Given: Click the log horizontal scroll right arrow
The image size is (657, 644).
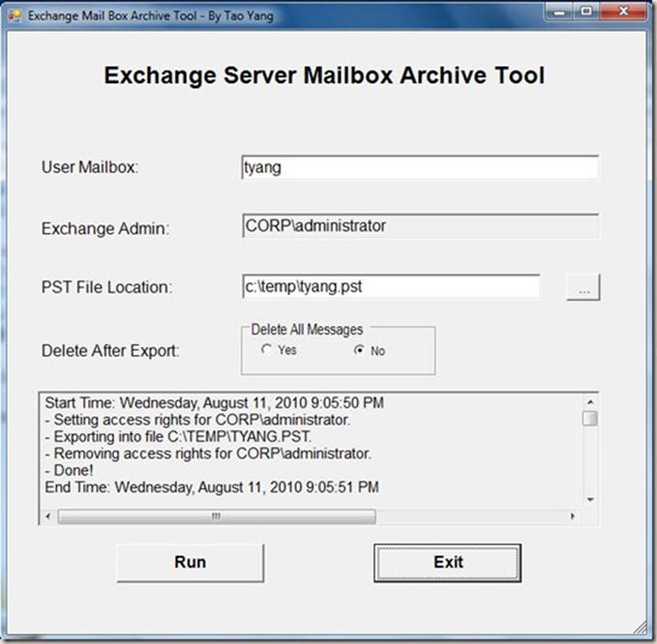Looking at the screenshot, I should tap(573, 516).
